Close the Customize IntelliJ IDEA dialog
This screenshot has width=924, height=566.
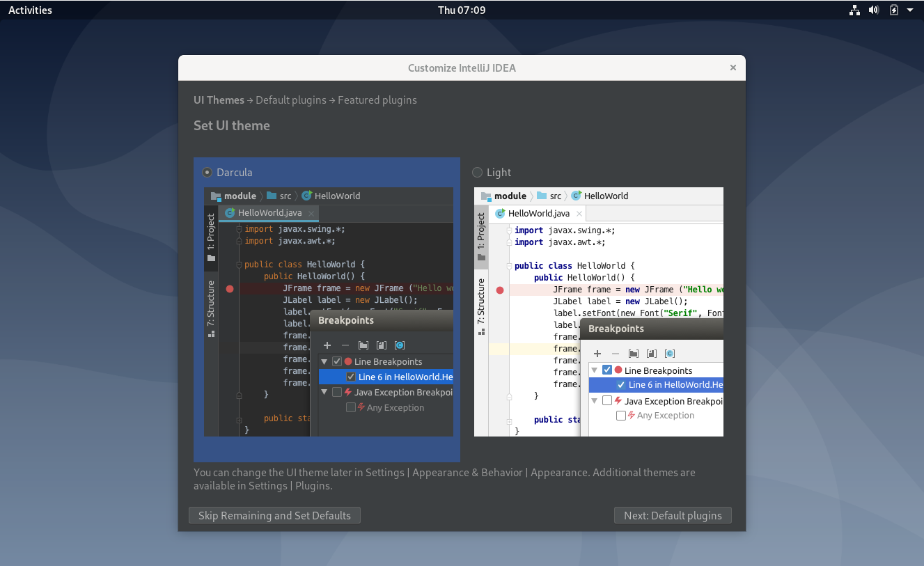point(733,68)
